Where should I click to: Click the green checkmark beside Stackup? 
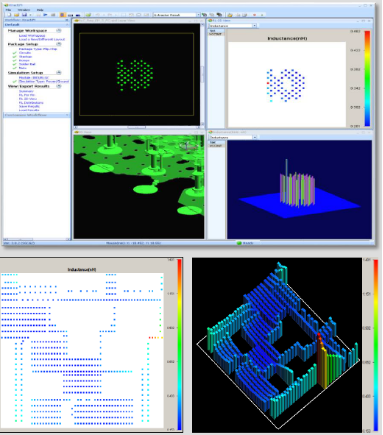[15, 57]
